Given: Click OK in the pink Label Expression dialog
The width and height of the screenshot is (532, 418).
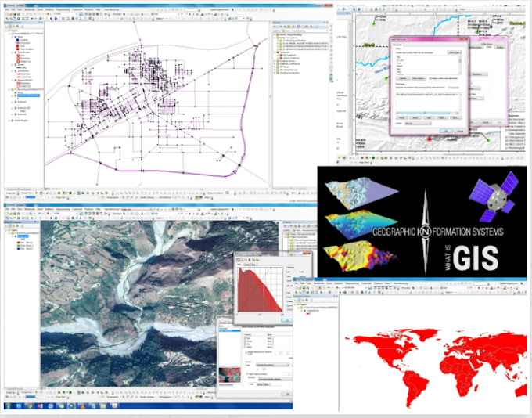Looking at the screenshot, I should click(446, 131).
